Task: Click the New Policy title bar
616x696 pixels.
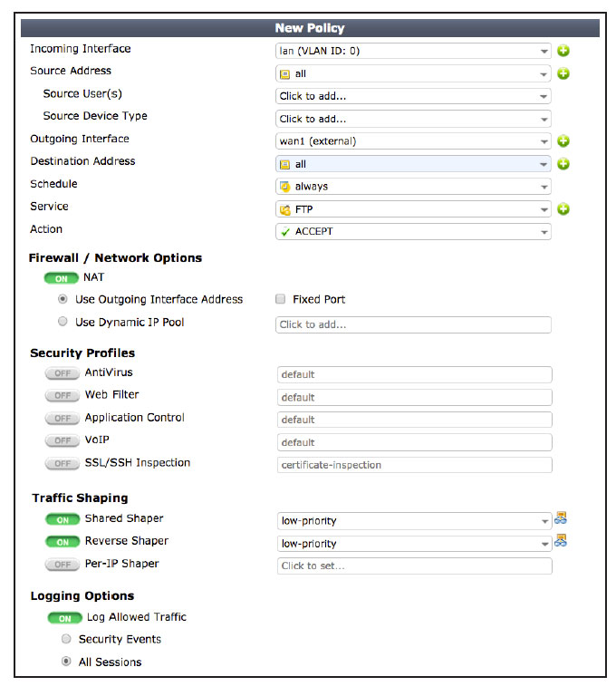Action: click(x=310, y=28)
